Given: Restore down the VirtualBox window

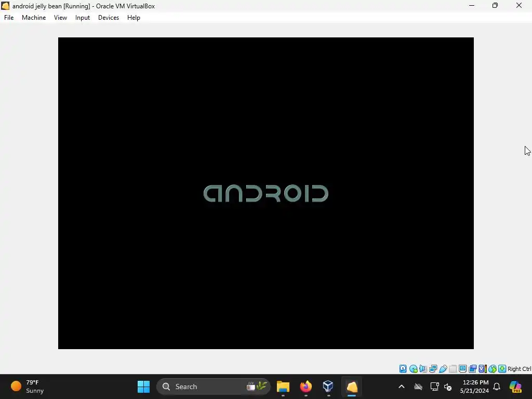Looking at the screenshot, I should [x=495, y=5].
